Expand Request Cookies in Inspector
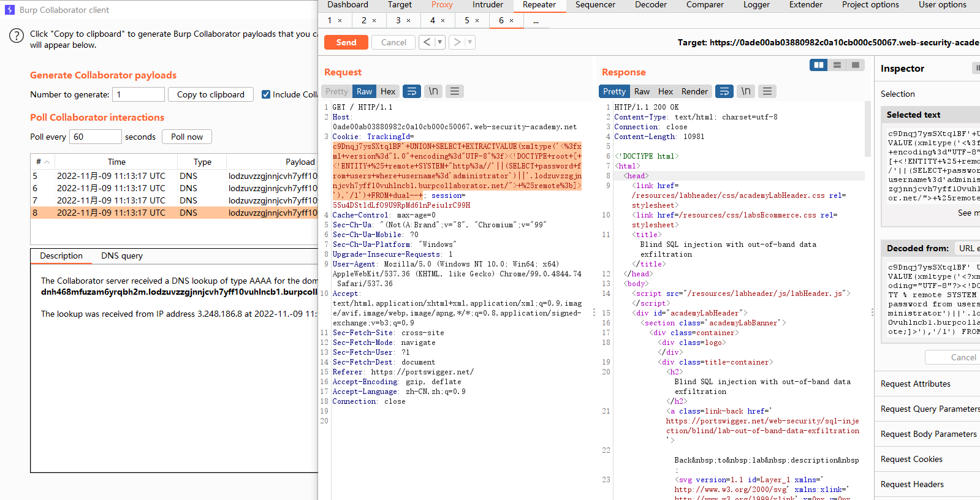The width and height of the screenshot is (980, 500). [x=927, y=459]
